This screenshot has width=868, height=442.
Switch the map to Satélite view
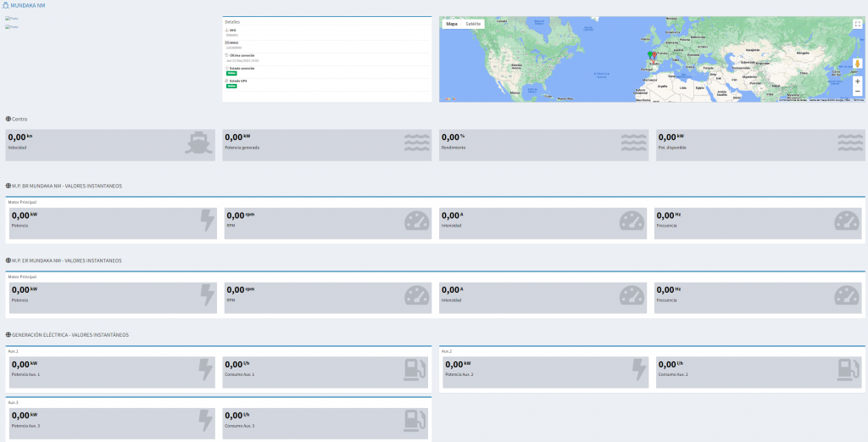pyautogui.click(x=473, y=24)
